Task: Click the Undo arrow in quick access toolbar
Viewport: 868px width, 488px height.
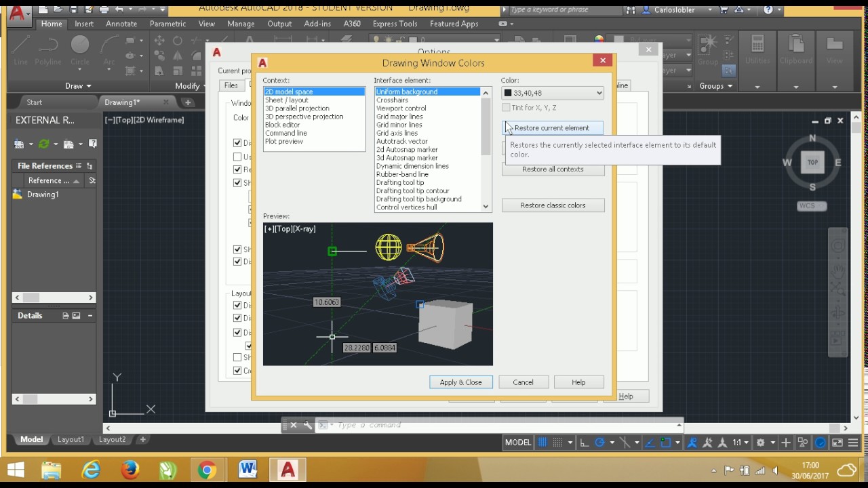Action: [120, 9]
